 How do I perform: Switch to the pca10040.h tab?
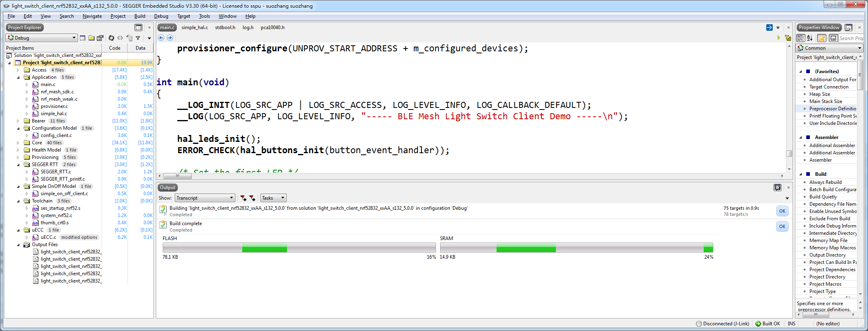click(273, 27)
